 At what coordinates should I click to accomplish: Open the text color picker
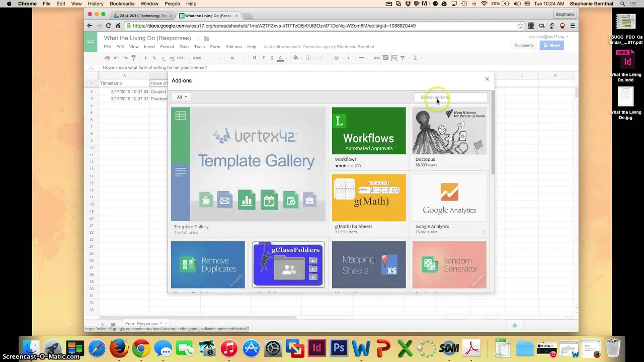pos(281,58)
